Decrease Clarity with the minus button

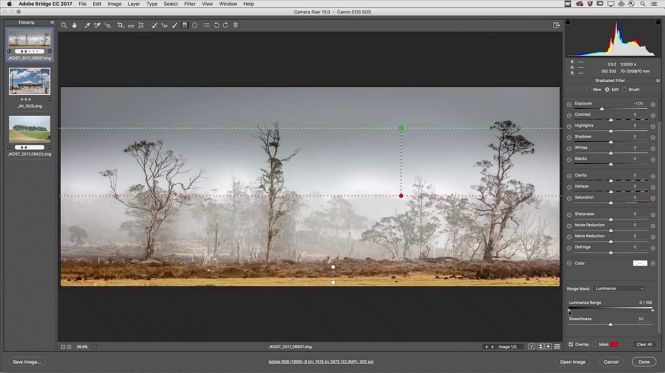(569, 176)
